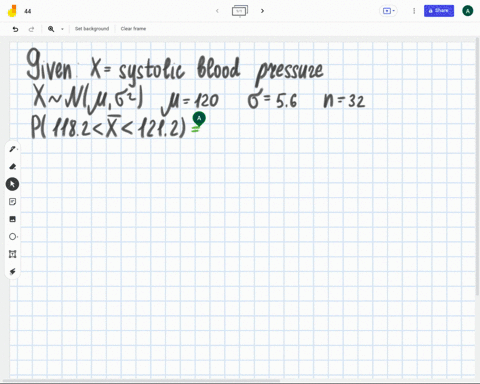Screen dimensions: 480x384
Task: Select the Eraser tool
Action: click(13, 166)
